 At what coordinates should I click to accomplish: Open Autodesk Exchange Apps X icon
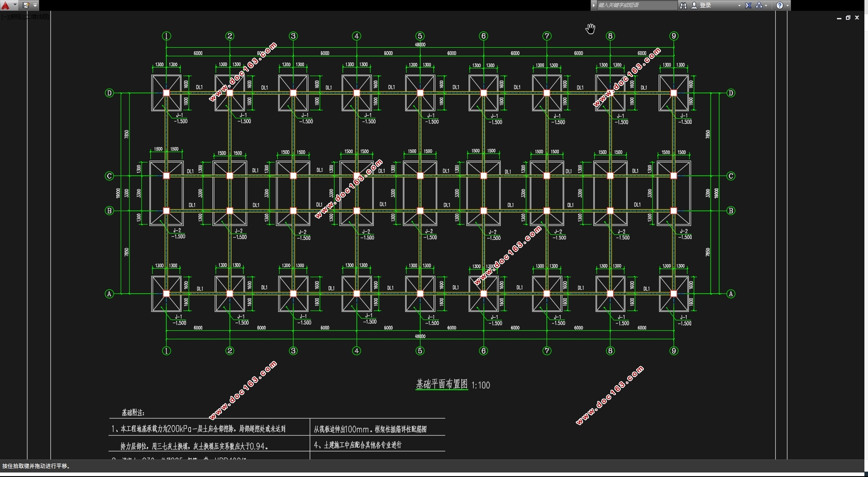tap(748, 5)
